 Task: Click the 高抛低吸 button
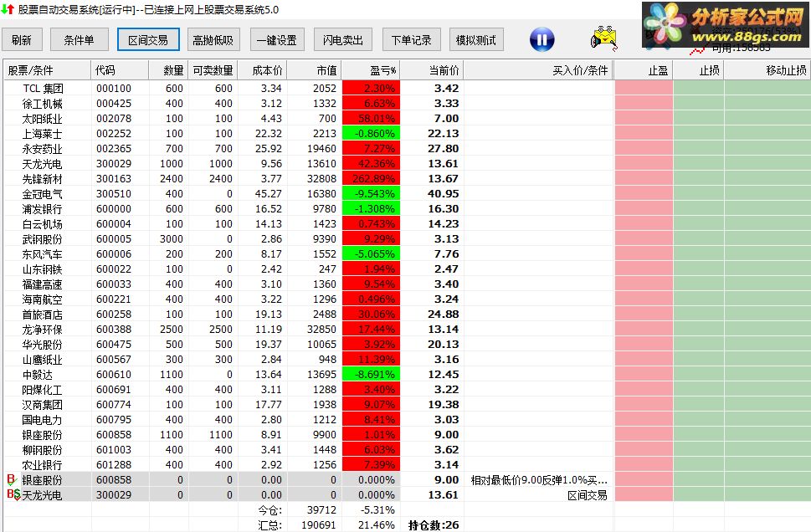[x=213, y=40]
